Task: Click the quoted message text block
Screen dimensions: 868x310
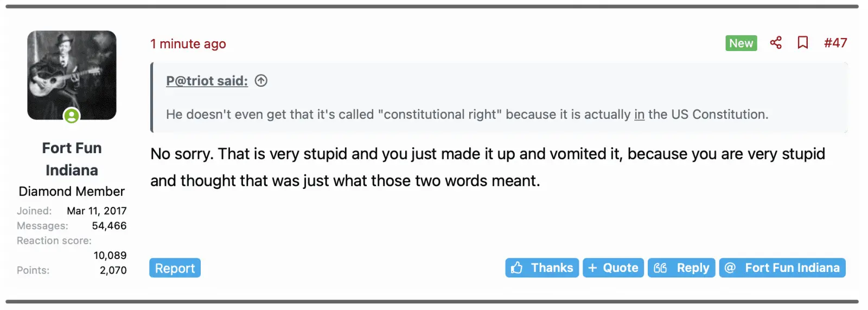Action: click(467, 115)
